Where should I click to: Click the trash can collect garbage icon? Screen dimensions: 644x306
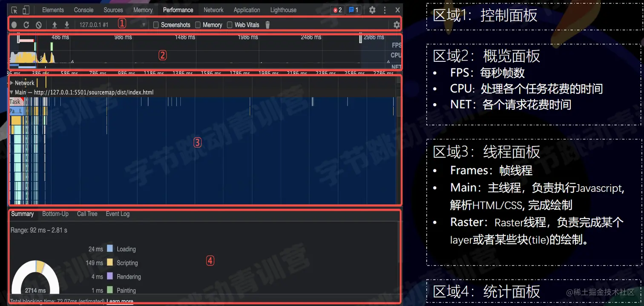267,25
